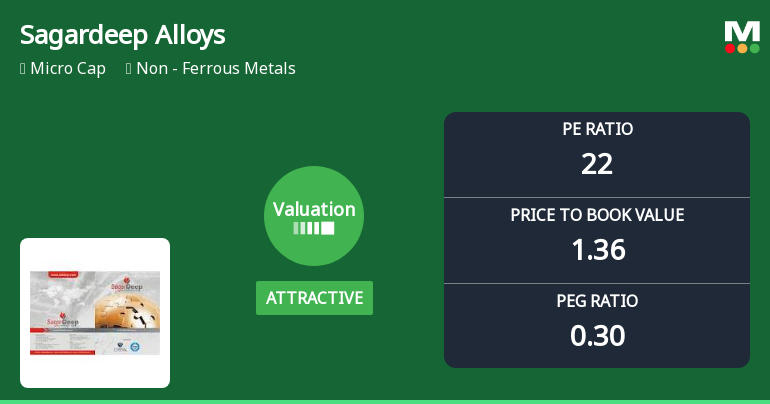Viewport: 770px width, 404px height.
Task: Open the Sagardeep company thumbnail image
Action: (95, 313)
